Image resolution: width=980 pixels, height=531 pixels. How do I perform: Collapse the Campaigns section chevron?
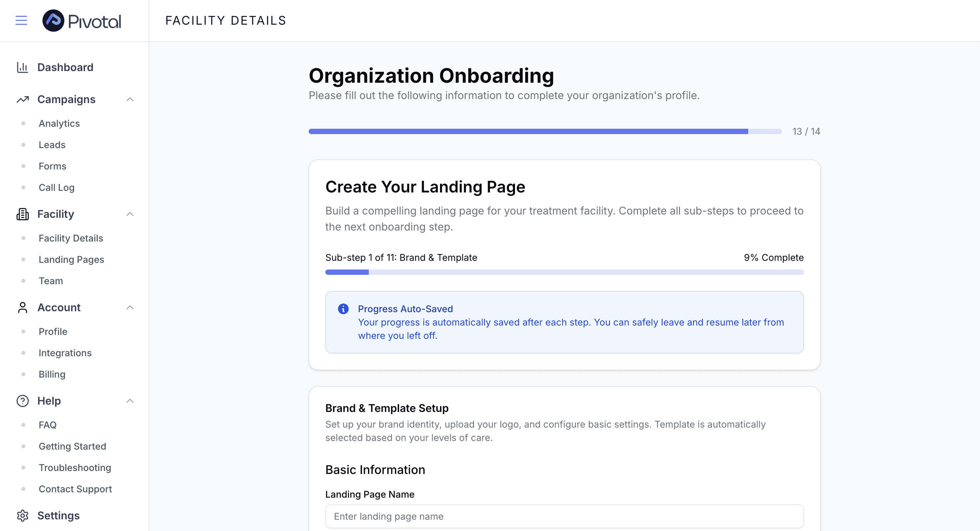130,99
